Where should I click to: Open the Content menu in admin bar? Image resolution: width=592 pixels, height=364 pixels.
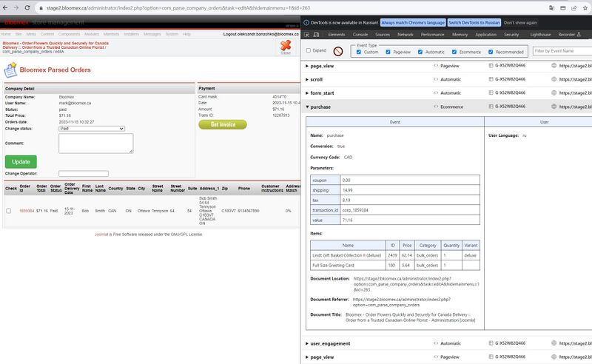point(47,34)
